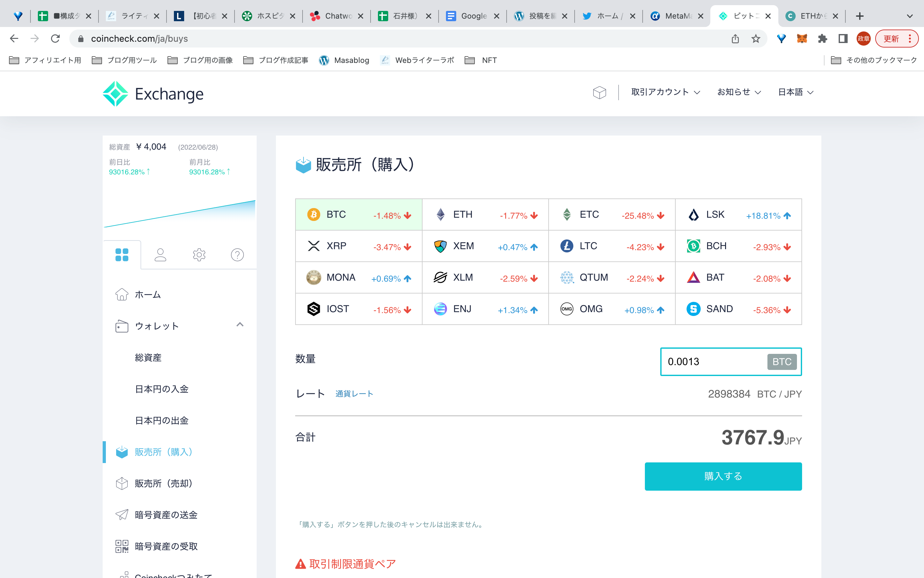The width and height of the screenshot is (924, 578).
Task: Select the IOST coin cell
Action: [359, 309]
